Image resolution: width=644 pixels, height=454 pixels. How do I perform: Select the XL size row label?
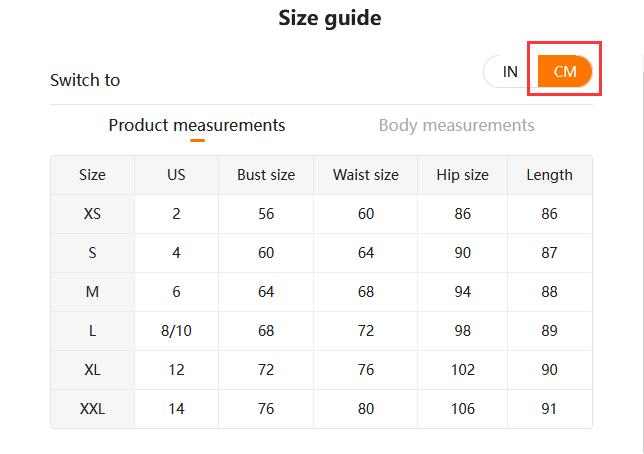pyautogui.click(x=92, y=370)
